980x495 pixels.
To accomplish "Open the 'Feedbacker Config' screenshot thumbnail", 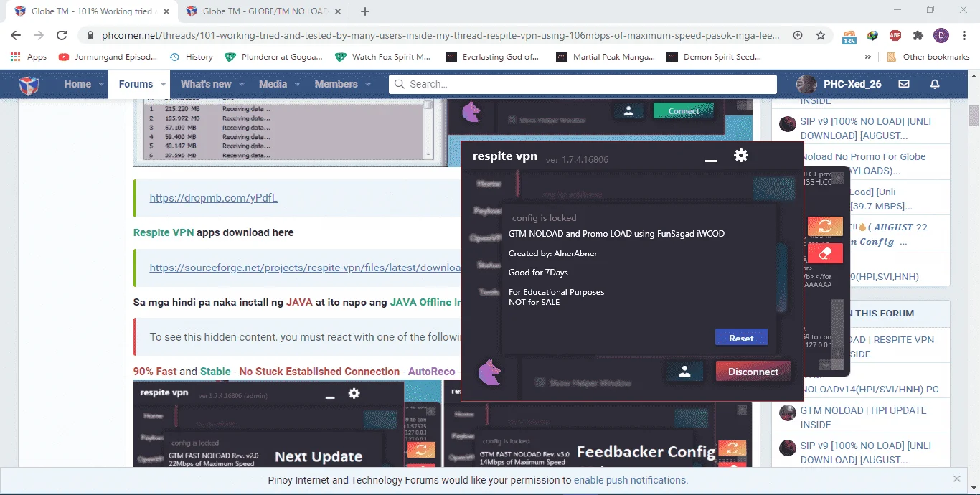I will pos(598,423).
